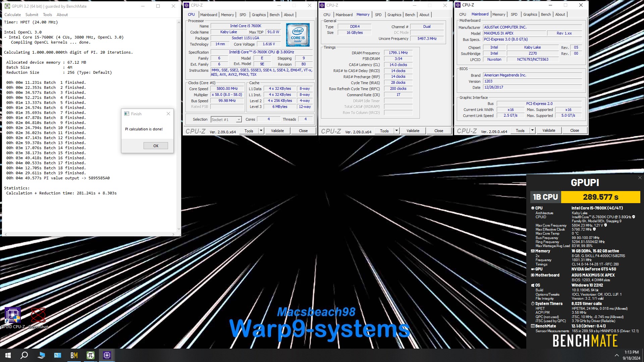Image resolution: width=644 pixels, height=362 pixels.
Task: Open the BenchMate taskbar icon
Action: pos(74,355)
